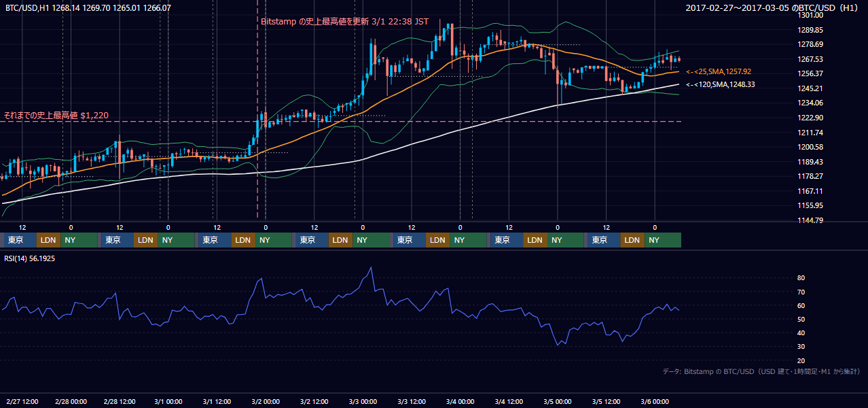Click the 2/28 00:00 time label
868x408 pixels.
pyautogui.click(x=71, y=401)
